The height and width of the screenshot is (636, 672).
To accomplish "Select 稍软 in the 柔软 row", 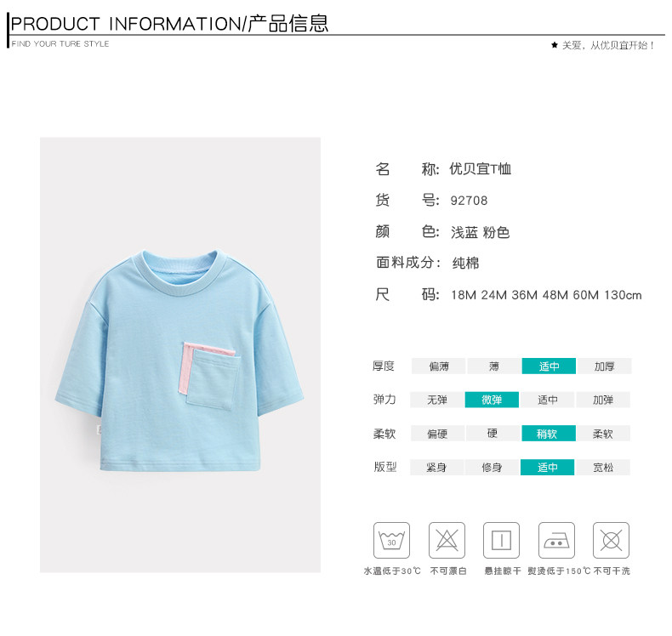I will [548, 434].
